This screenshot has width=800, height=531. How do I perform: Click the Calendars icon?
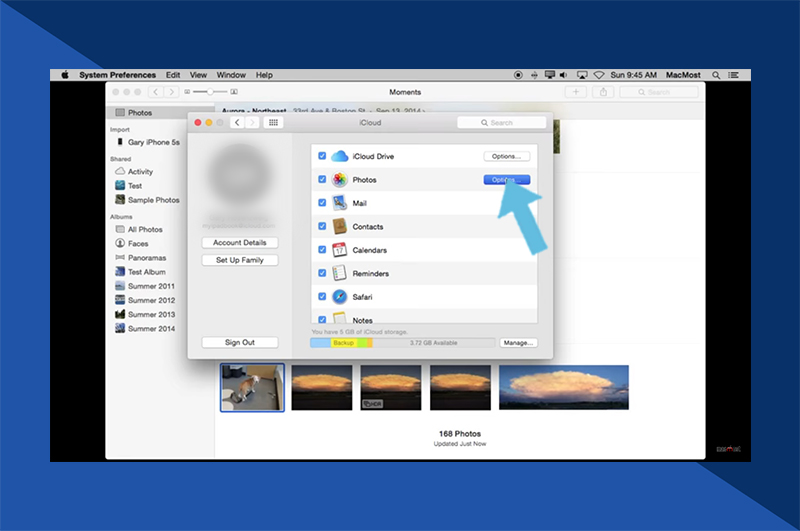tap(339, 250)
